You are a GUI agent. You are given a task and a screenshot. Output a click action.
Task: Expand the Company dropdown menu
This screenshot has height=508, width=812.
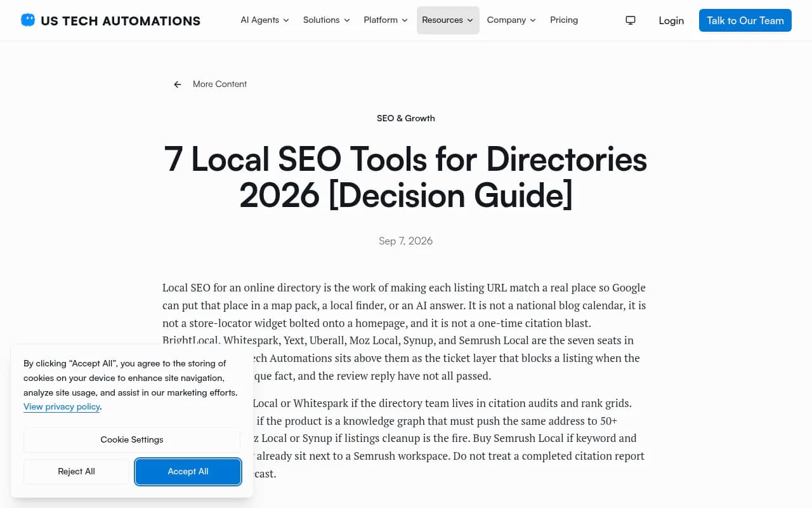tap(511, 20)
